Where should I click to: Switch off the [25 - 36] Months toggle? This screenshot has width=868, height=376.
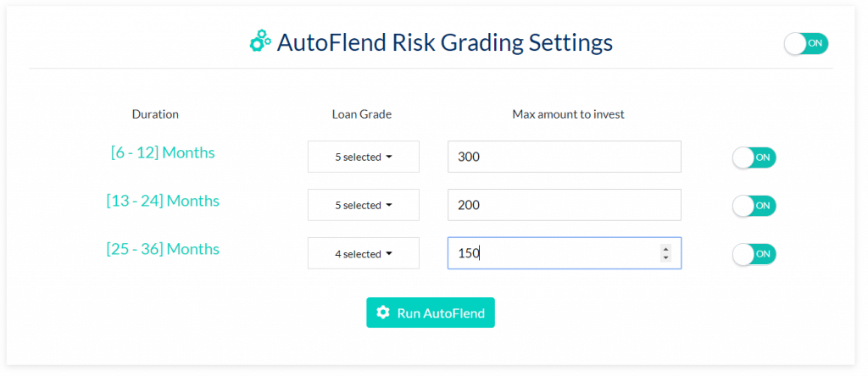click(x=754, y=254)
